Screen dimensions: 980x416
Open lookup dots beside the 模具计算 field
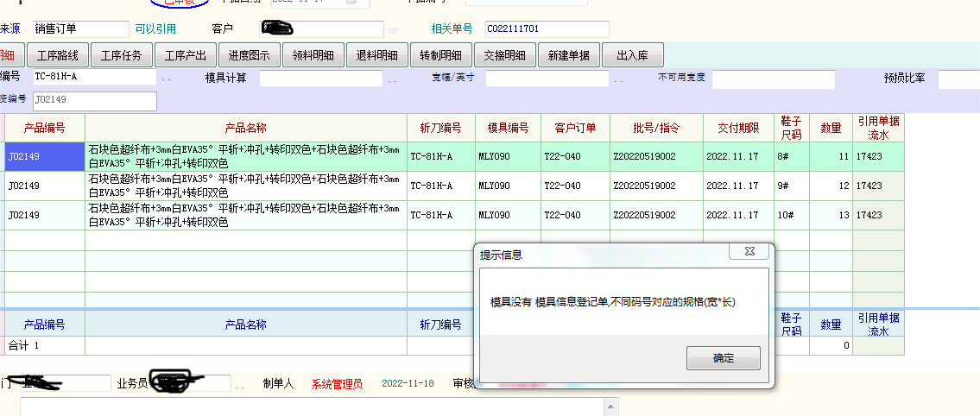[x=392, y=80]
